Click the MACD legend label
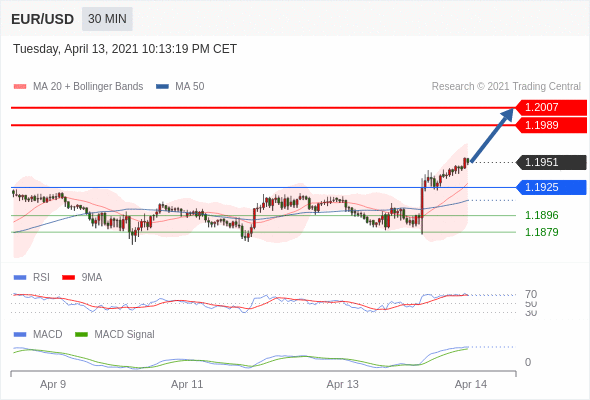Image resolution: width=590 pixels, height=400 pixels. click(48, 335)
